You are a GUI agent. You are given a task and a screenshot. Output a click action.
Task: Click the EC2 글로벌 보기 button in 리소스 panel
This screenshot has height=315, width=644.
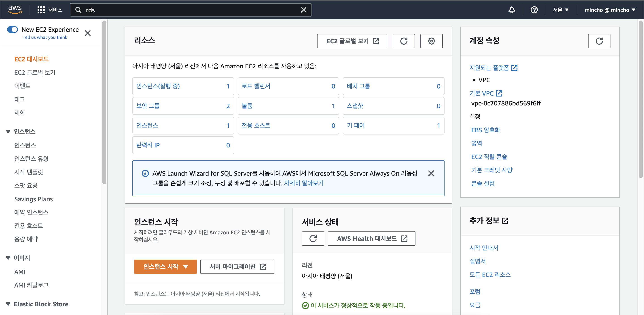click(x=352, y=41)
